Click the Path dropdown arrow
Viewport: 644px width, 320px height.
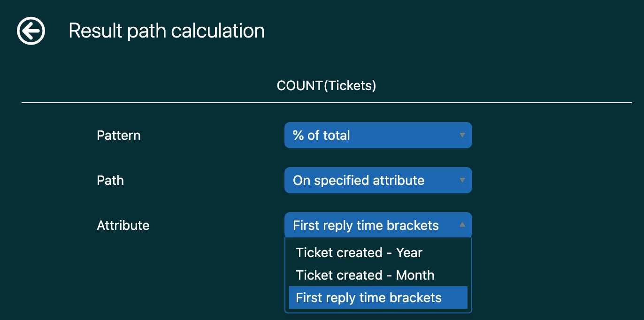pyautogui.click(x=462, y=180)
